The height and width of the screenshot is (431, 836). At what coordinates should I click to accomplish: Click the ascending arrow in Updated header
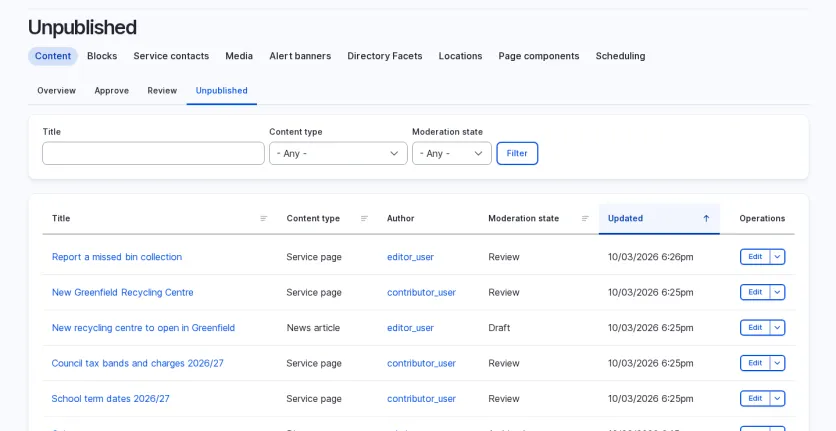[x=706, y=219]
